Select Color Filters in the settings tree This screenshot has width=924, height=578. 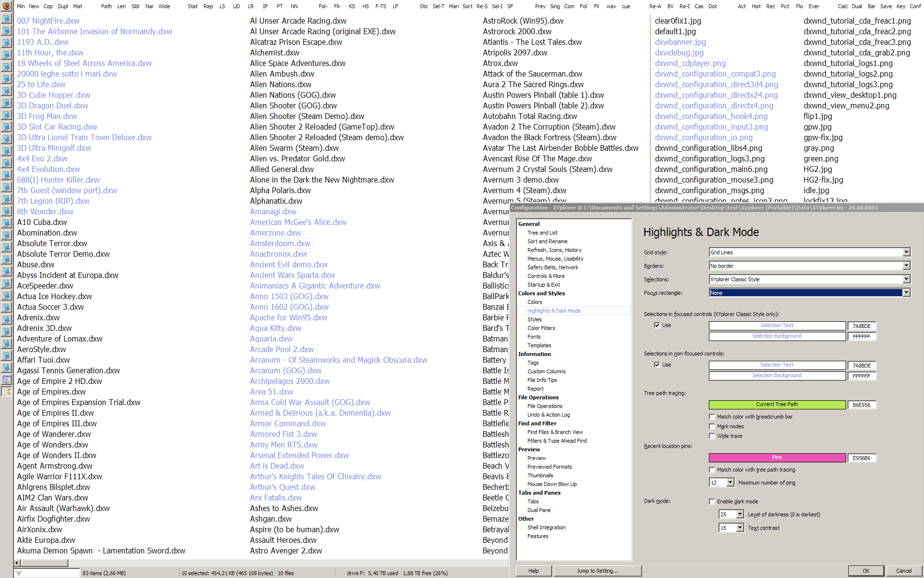pos(541,328)
